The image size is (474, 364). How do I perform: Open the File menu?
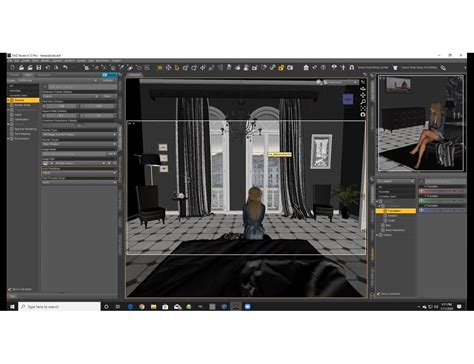[10, 61]
